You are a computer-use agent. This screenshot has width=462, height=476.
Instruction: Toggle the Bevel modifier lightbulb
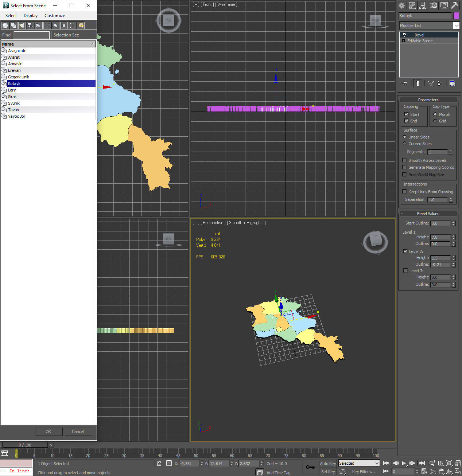click(404, 35)
